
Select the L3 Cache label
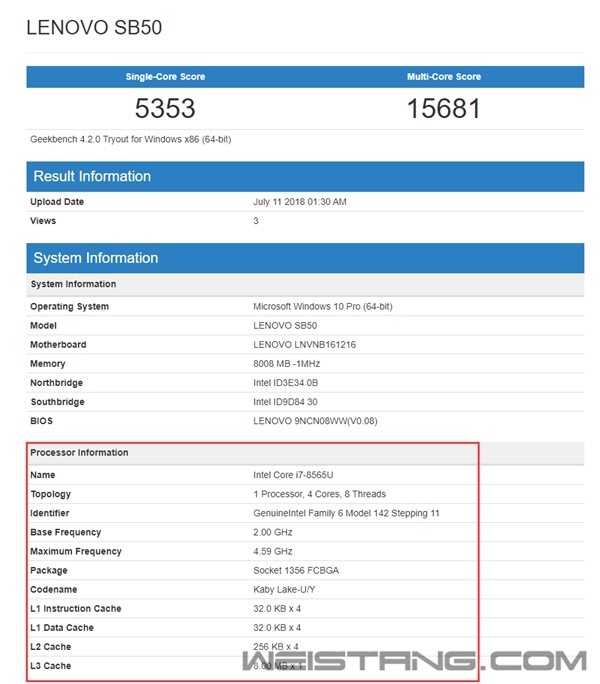(x=51, y=666)
